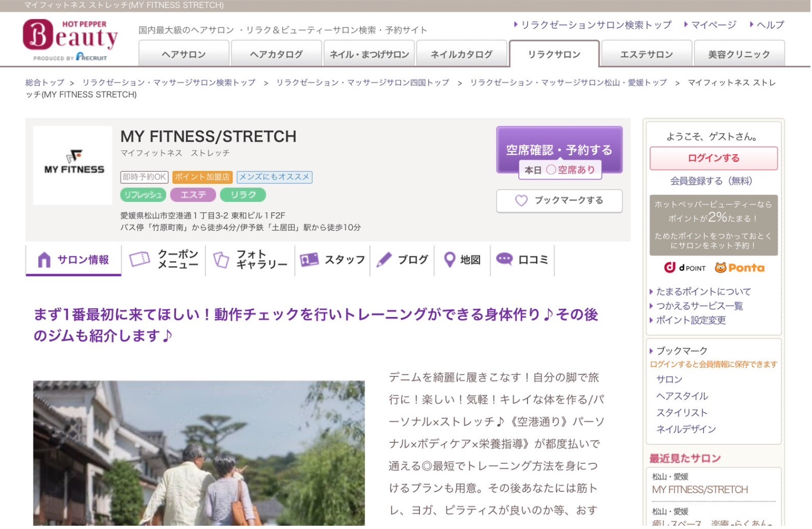Click the リフレッシュ green tag

143,194
